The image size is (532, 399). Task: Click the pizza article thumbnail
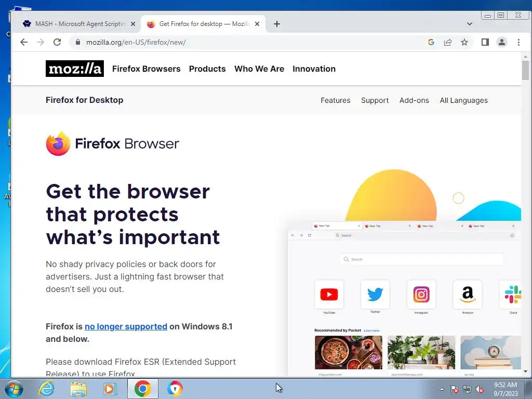point(349,353)
